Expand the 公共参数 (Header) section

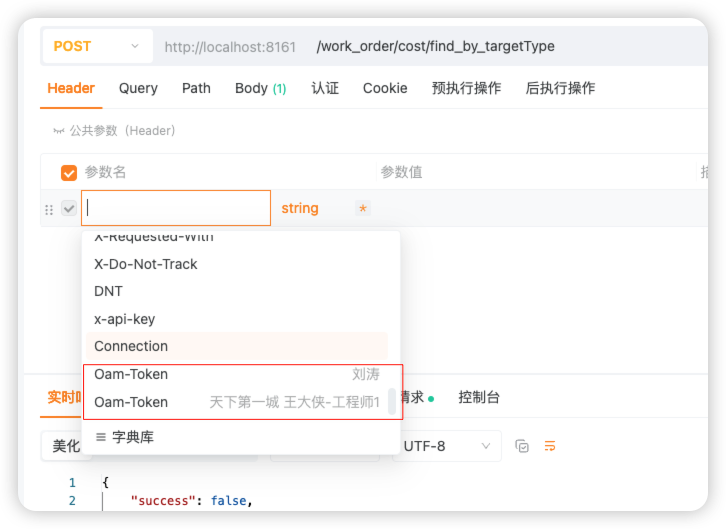pos(114,131)
